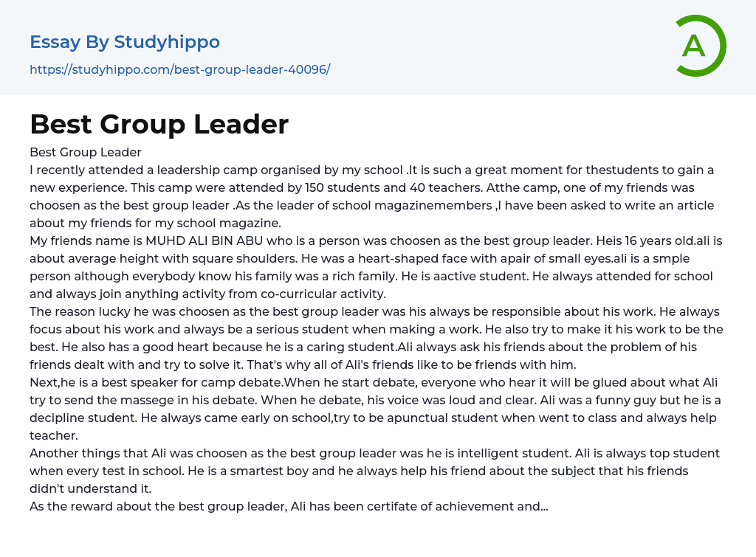756x557 pixels.
Task: Click the green Studyhippo A logo
Action: coord(698,46)
